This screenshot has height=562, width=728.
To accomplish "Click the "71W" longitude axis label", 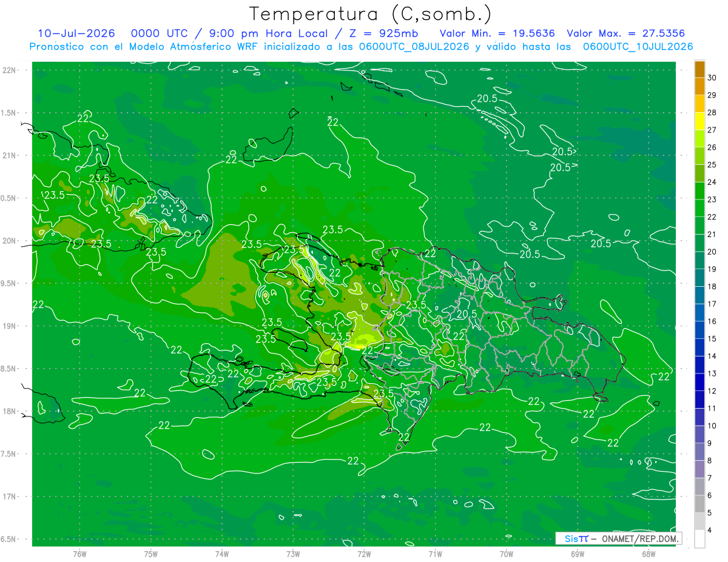I will [435, 554].
